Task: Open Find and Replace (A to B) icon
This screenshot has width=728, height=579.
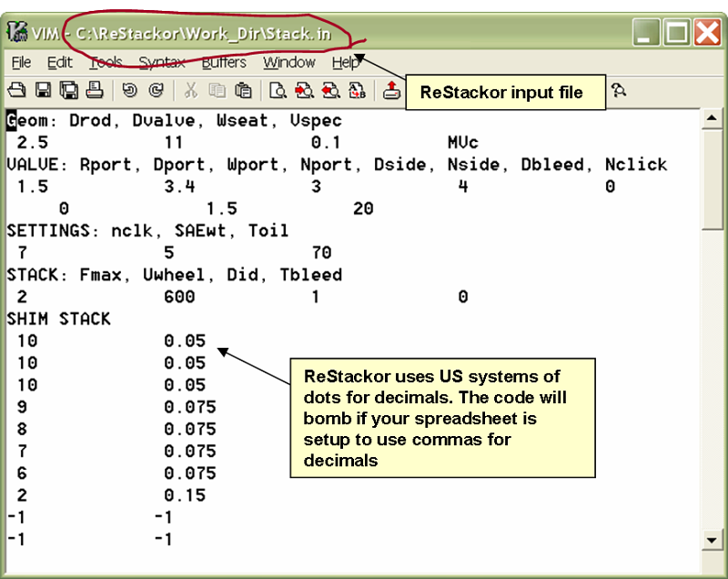Action: click(x=357, y=90)
